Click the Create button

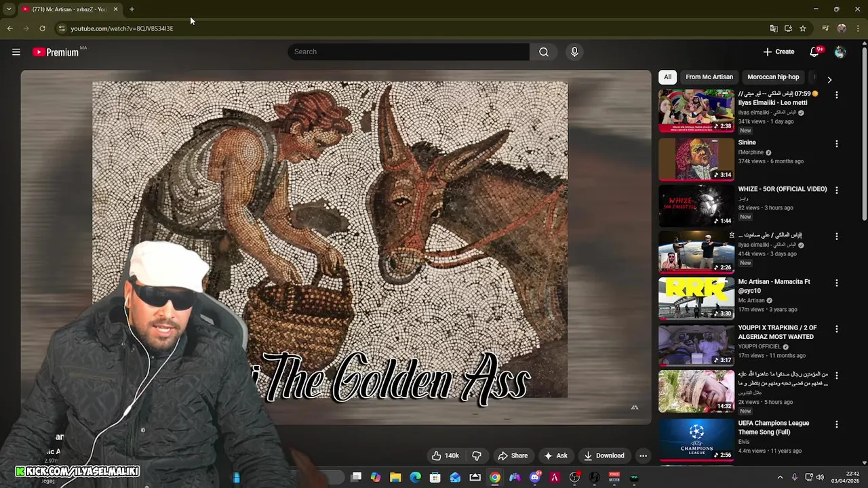coord(778,52)
